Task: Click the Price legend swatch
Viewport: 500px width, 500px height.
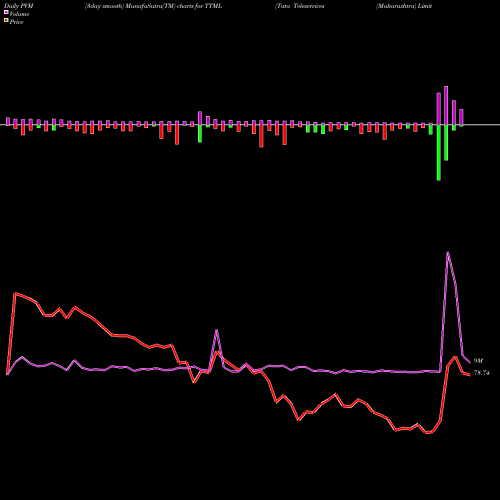Action: point(6,21)
